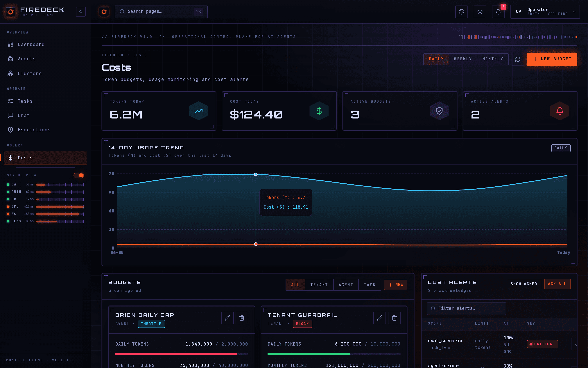Switch light mode with sun icon
This screenshot has height=368, width=588.
click(480, 12)
